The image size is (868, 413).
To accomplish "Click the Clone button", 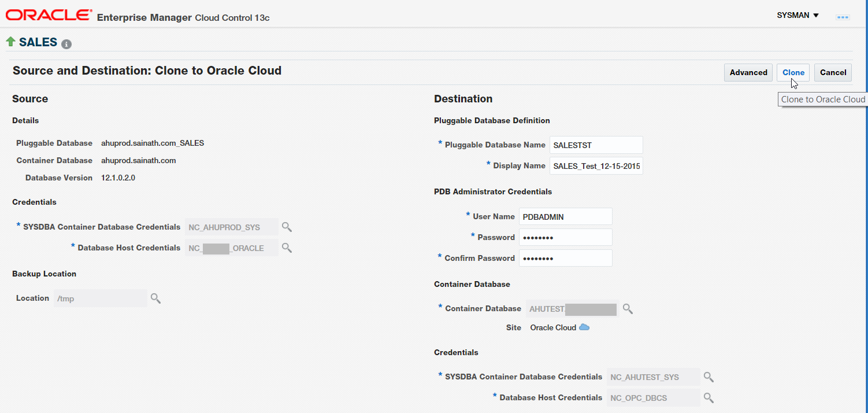I will (x=793, y=72).
